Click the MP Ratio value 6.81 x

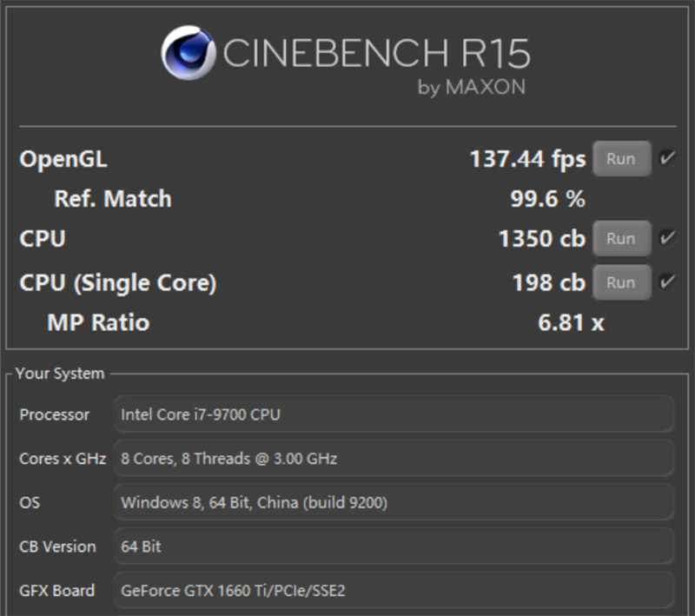click(x=571, y=322)
